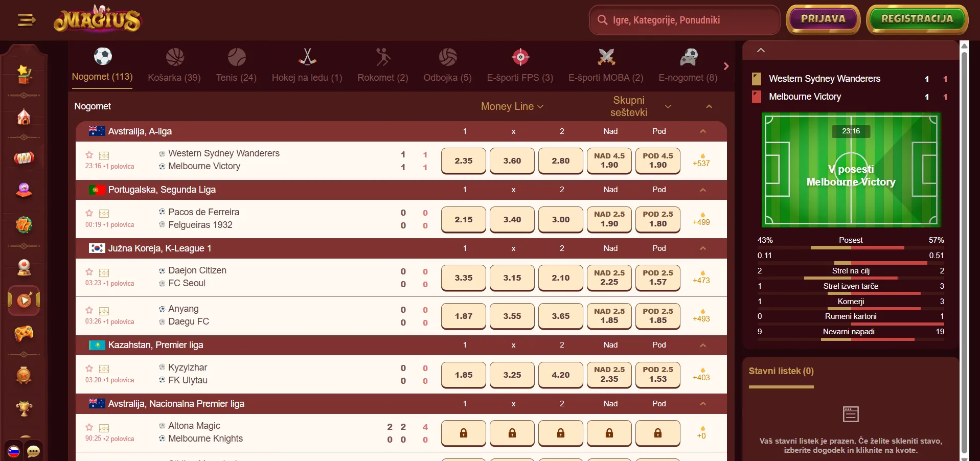Select NAD 2.5 at 2.35 for Kyzylzhar match
The height and width of the screenshot is (461, 980).
(609, 375)
